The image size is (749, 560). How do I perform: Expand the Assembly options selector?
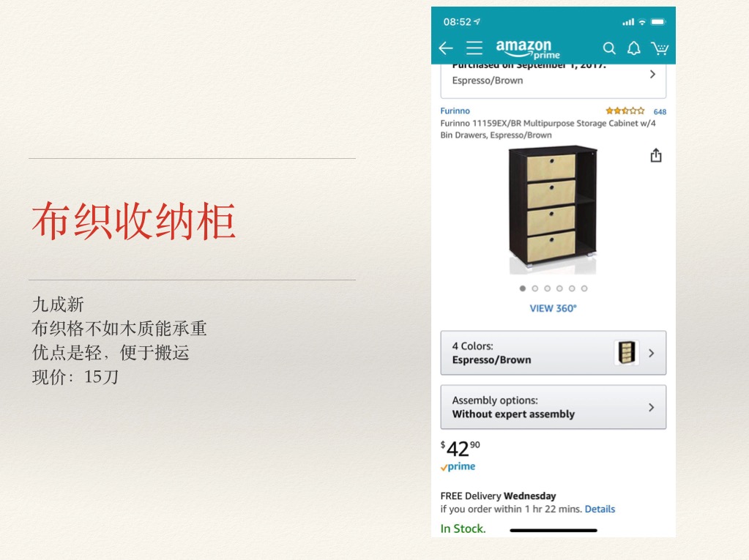tap(554, 407)
